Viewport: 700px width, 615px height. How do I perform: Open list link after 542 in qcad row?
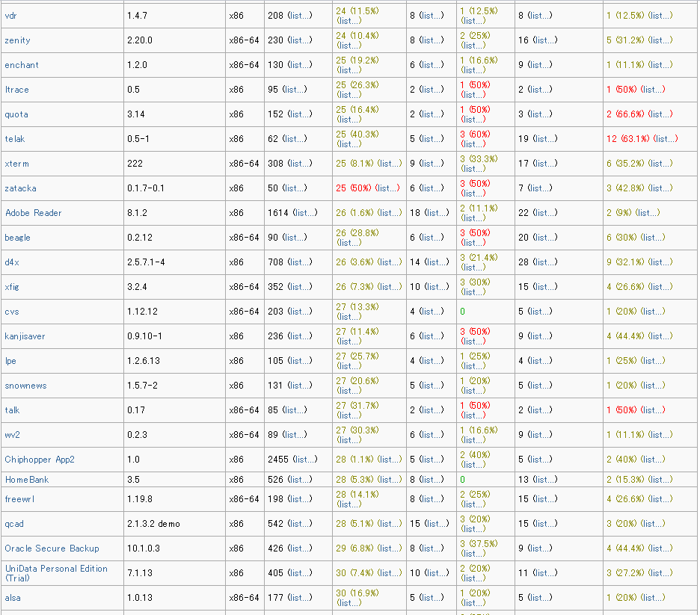300,524
